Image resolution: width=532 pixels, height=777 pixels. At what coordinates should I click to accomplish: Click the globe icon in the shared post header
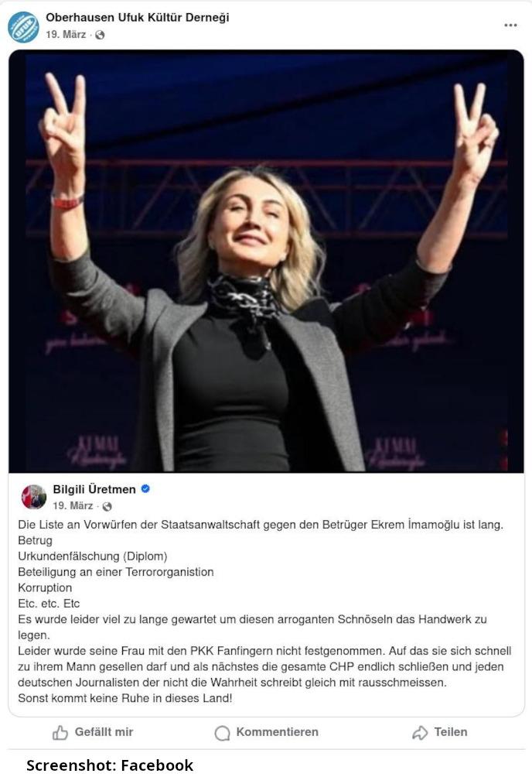pyautogui.click(x=107, y=506)
